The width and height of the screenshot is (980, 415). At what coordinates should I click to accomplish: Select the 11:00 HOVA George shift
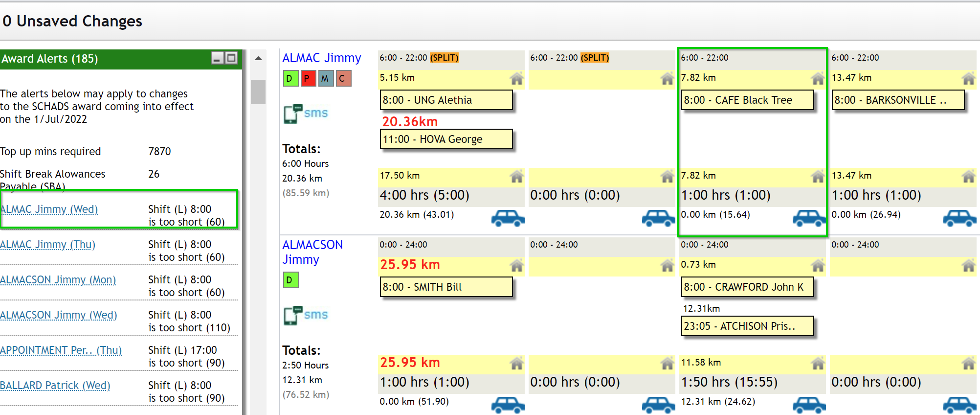coord(446,139)
